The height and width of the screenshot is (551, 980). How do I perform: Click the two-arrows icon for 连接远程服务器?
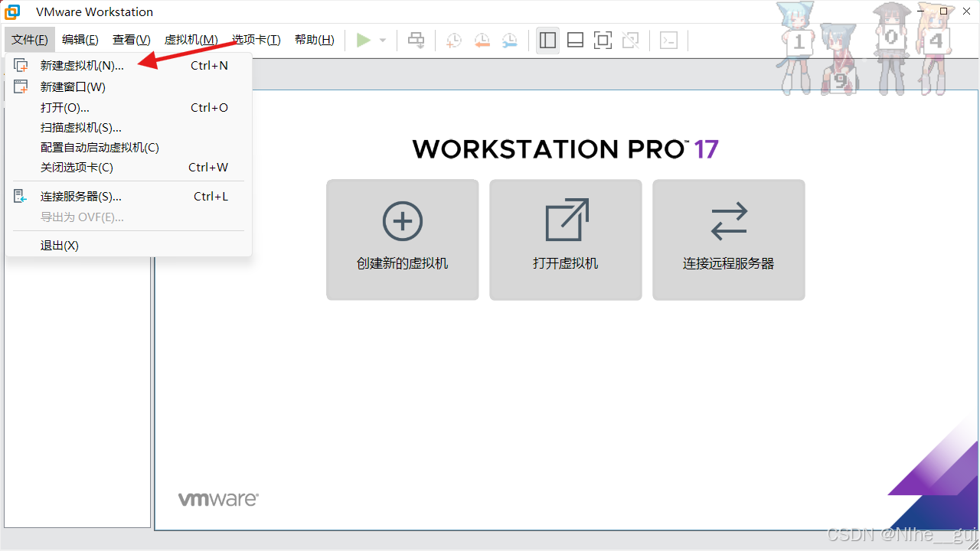729,221
